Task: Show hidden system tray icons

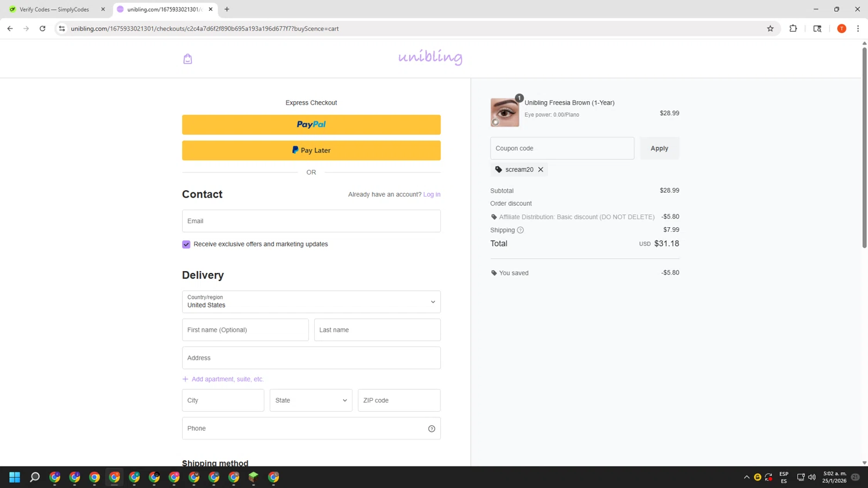Action: 746,477
